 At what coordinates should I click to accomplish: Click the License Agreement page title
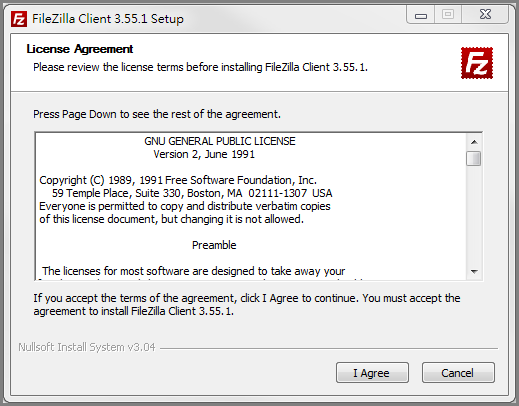(80, 49)
